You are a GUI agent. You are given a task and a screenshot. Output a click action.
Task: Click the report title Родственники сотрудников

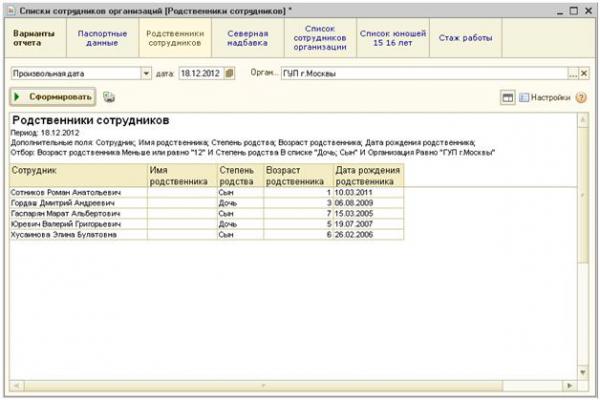91,121
